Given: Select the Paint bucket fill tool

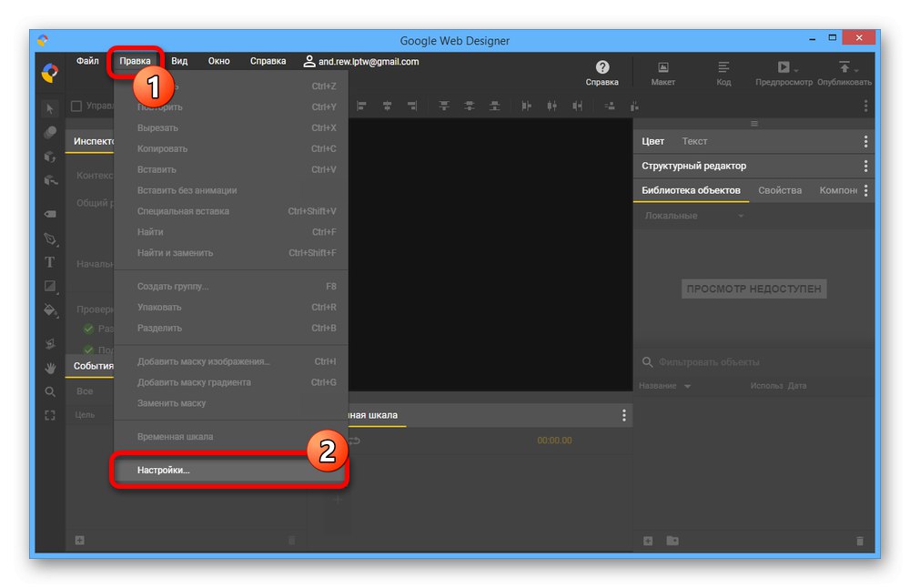Looking at the screenshot, I should tap(50, 310).
